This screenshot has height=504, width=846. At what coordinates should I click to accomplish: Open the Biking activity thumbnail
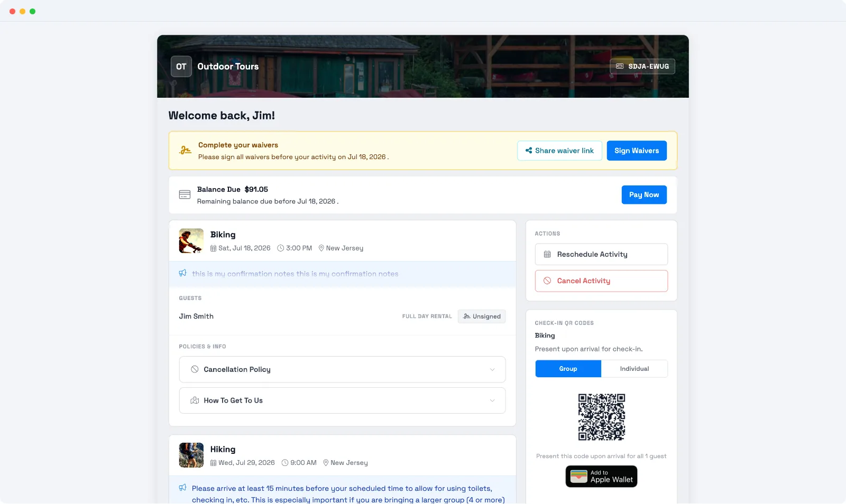click(x=191, y=241)
